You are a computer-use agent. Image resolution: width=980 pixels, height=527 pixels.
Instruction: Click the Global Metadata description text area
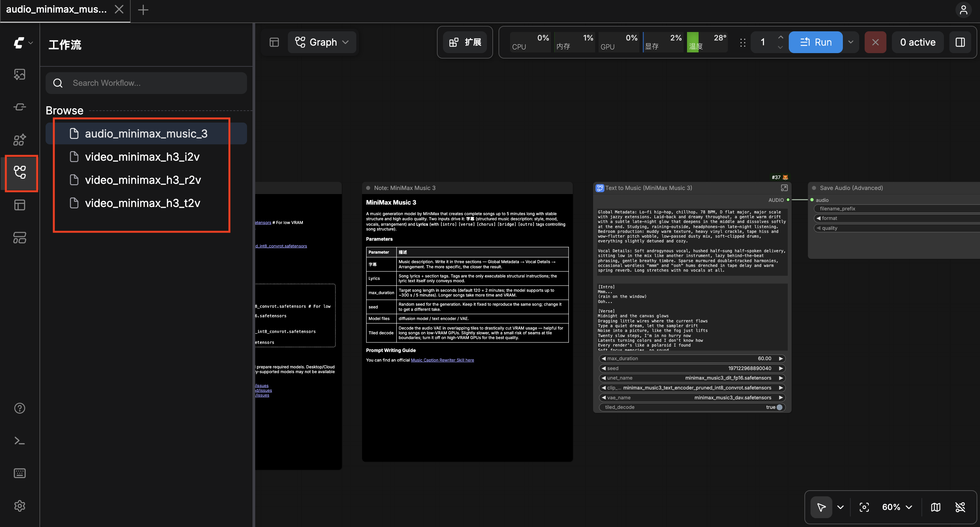coord(692,241)
